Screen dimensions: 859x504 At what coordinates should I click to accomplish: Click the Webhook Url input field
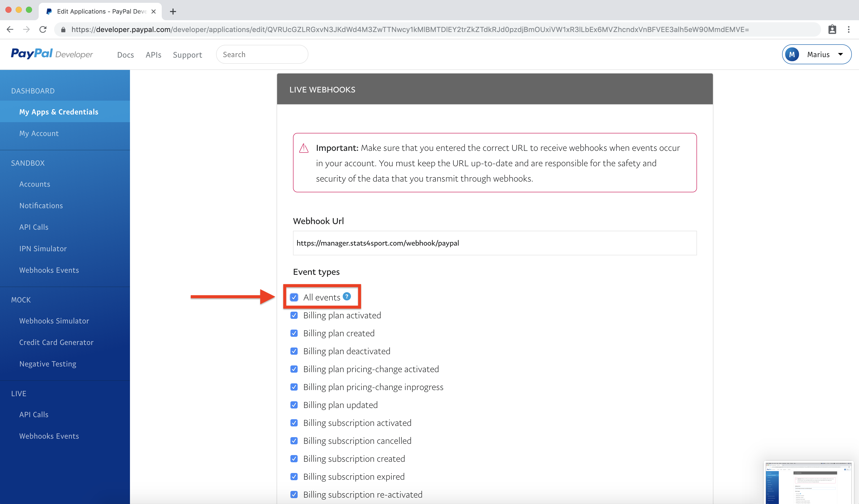point(494,243)
